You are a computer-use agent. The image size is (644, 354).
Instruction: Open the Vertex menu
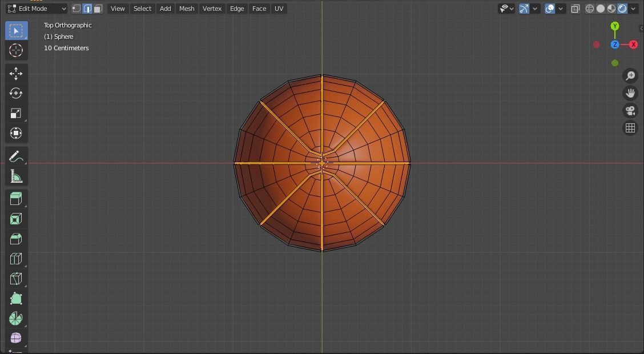point(212,9)
